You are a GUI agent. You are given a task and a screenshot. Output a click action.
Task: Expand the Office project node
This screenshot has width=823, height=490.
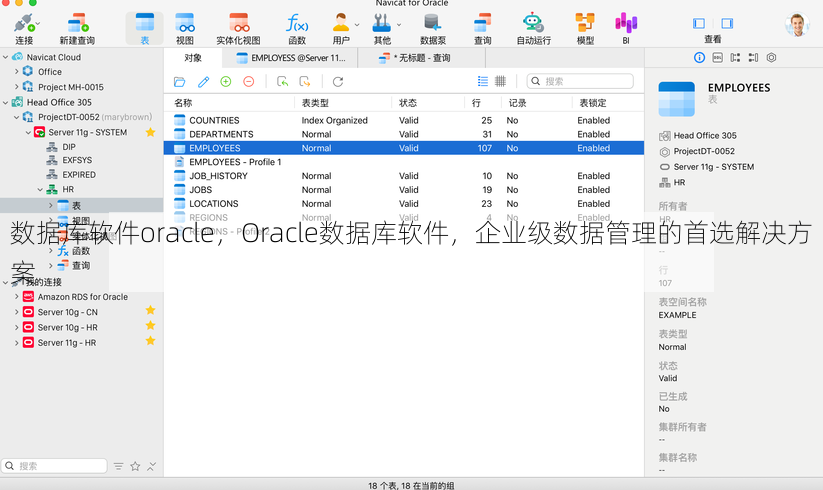click(x=17, y=71)
